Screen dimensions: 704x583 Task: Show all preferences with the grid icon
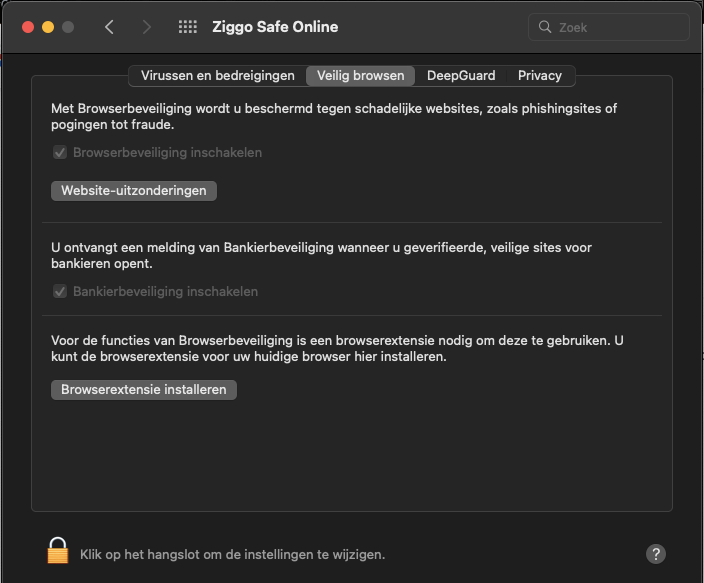point(188,27)
